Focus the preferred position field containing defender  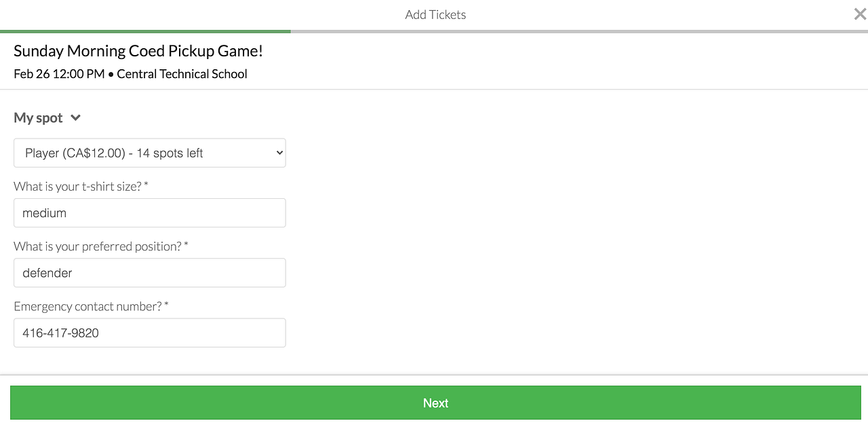click(149, 273)
